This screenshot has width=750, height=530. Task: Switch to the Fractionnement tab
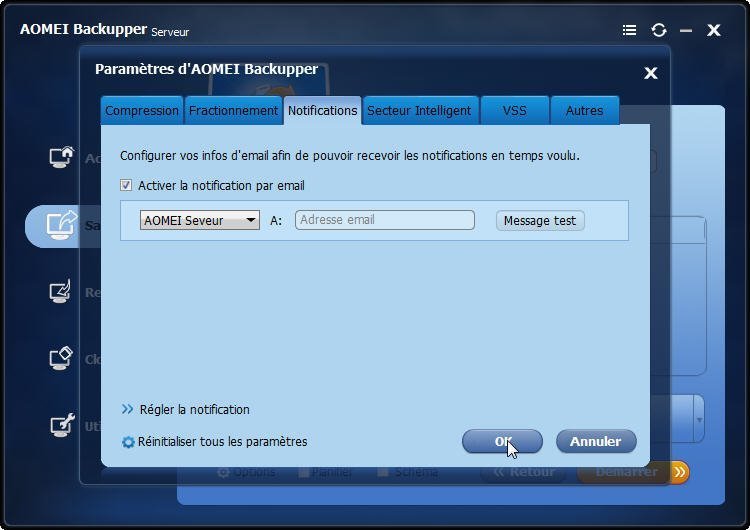coord(233,110)
